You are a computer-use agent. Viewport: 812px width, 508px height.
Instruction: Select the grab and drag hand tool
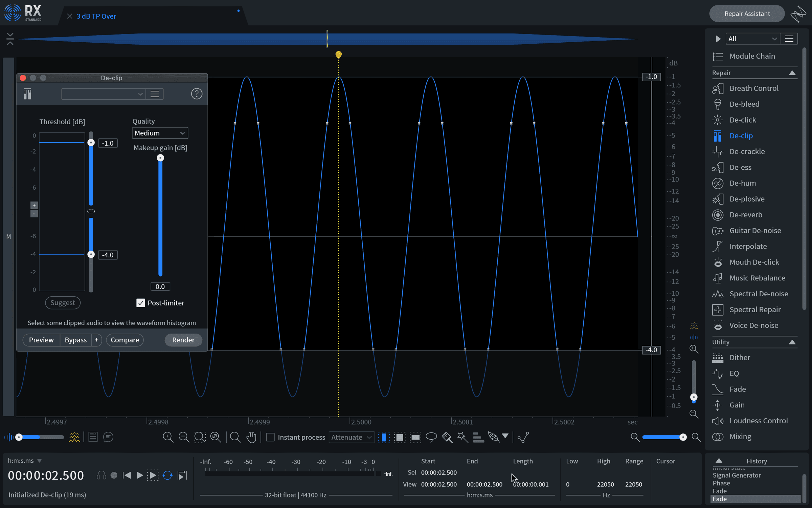(251, 437)
